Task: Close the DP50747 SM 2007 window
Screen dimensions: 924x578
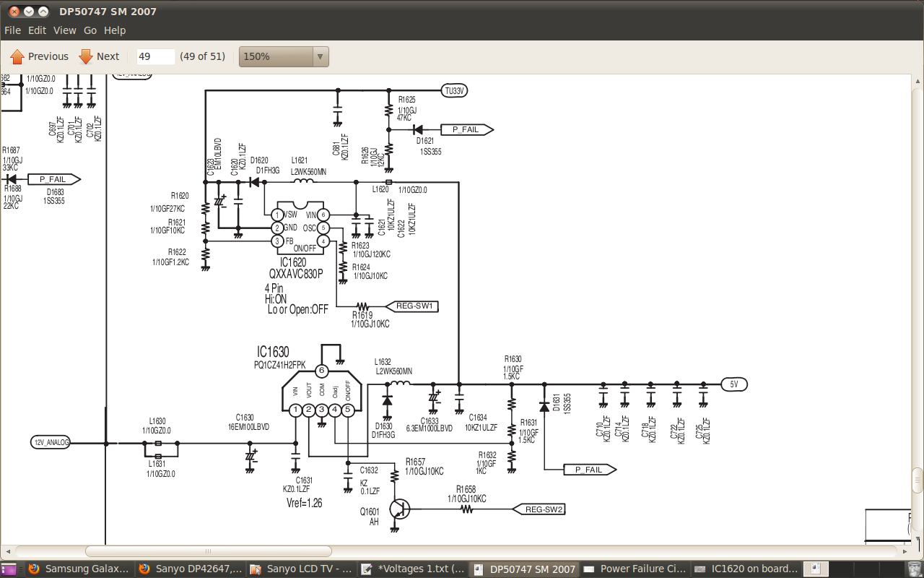Action: coord(14,12)
